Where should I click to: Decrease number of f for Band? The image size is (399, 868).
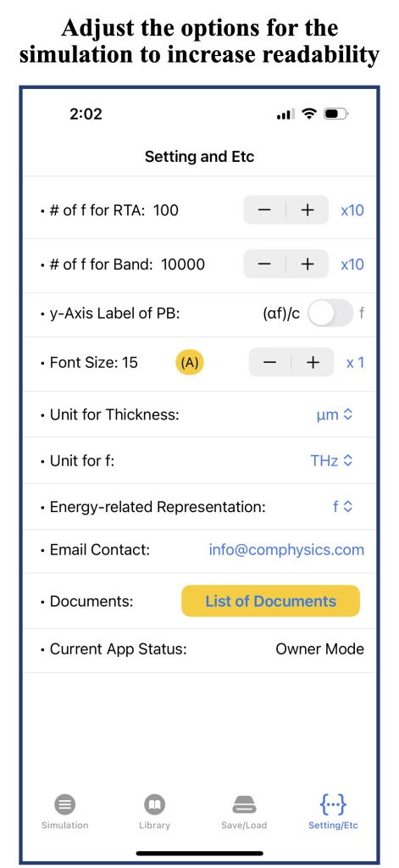(264, 264)
